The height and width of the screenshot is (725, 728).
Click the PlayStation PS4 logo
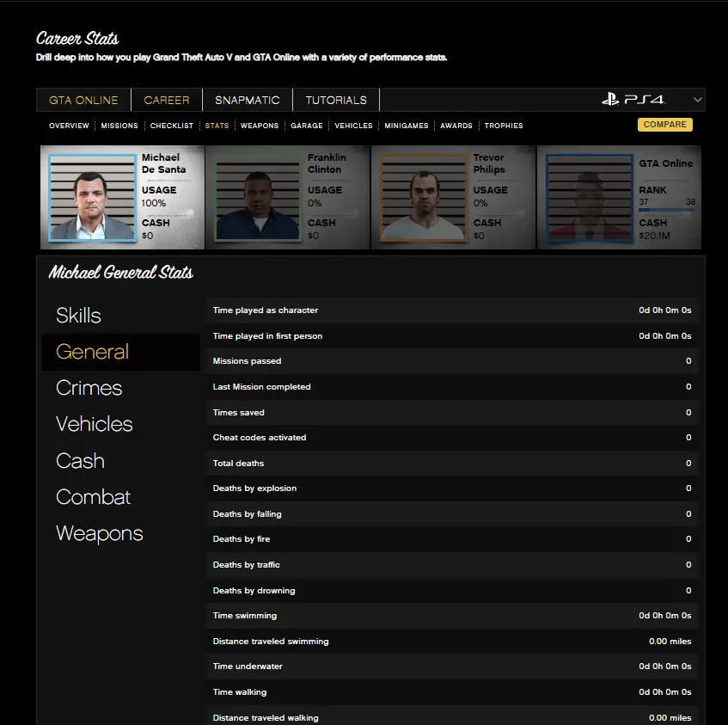click(x=633, y=100)
